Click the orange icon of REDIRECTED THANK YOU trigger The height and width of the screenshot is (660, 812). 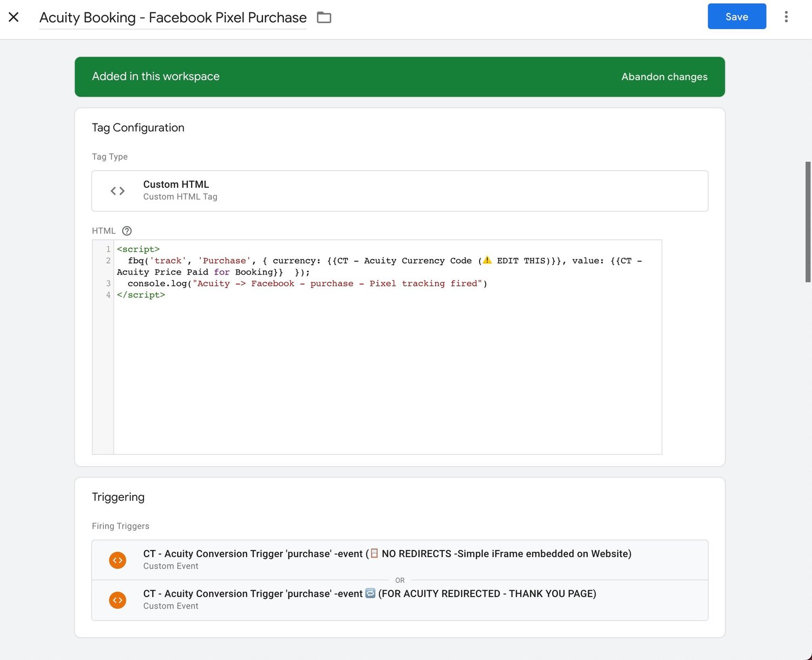coord(117,600)
